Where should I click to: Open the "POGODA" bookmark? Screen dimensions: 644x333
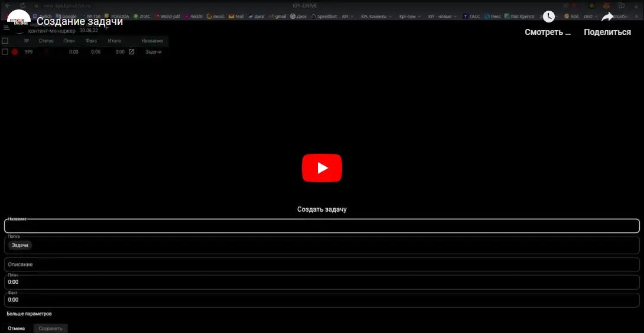point(116,17)
